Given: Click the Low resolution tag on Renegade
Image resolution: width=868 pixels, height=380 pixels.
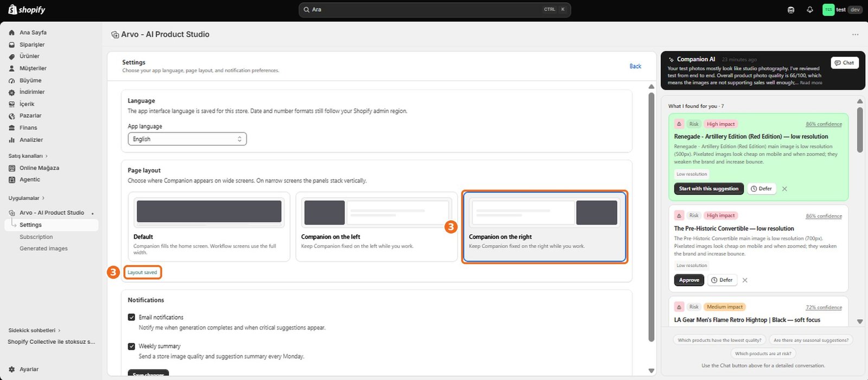Looking at the screenshot, I should (692, 174).
